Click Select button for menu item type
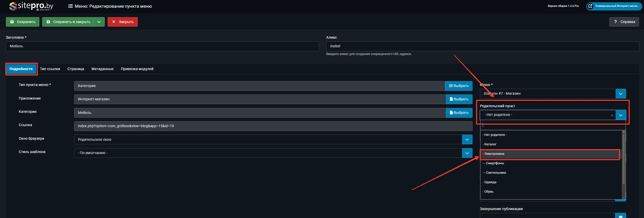This screenshot has width=644, height=218. [x=459, y=86]
